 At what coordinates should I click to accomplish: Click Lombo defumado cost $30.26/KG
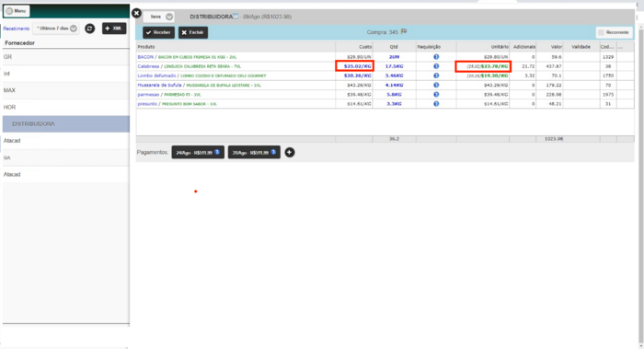click(x=357, y=76)
